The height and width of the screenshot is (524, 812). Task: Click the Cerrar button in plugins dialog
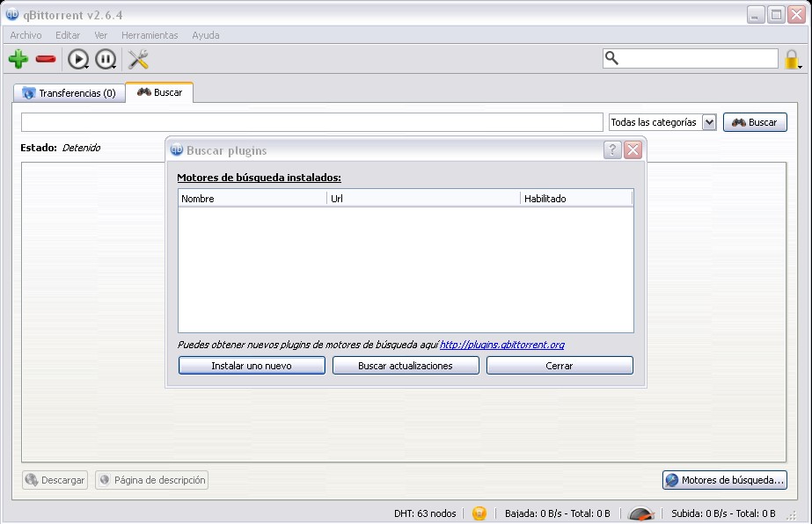[x=560, y=366]
